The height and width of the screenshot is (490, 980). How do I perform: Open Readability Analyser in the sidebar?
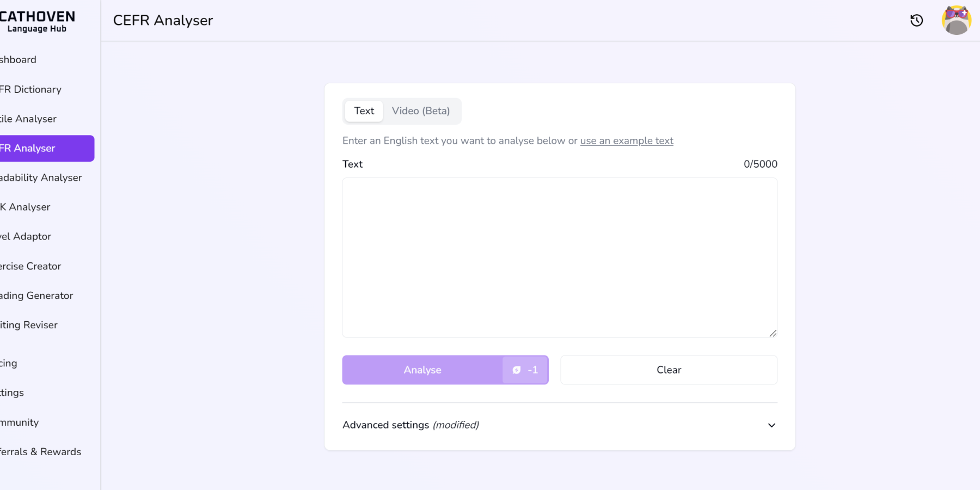coord(41,177)
